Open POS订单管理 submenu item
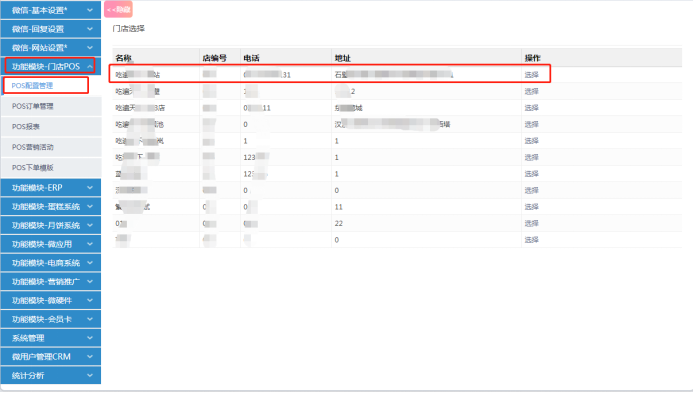This screenshot has width=693, height=393. (32, 106)
